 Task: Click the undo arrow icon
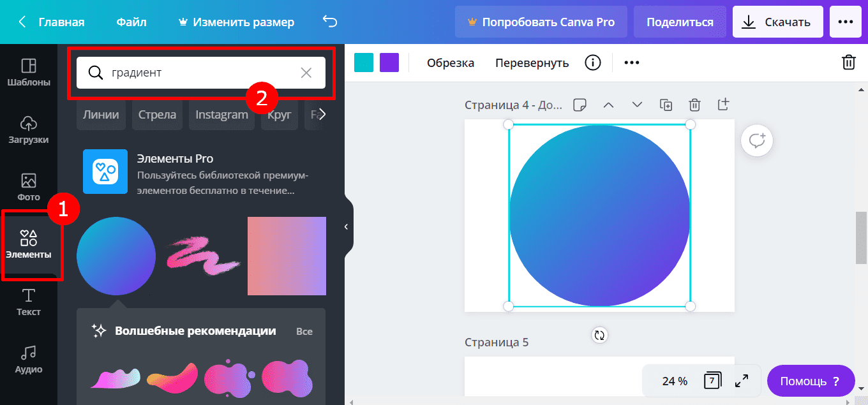click(330, 22)
